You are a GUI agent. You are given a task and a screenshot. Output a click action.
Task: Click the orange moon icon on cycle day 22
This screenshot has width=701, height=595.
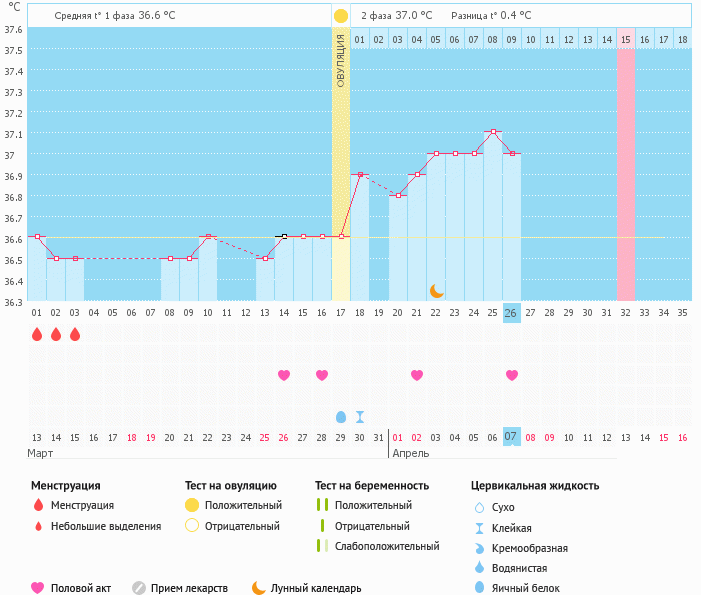coord(436,291)
